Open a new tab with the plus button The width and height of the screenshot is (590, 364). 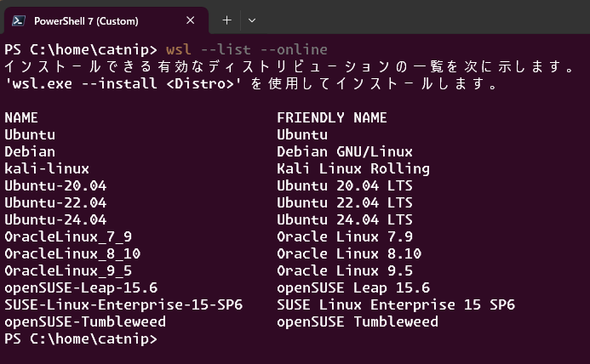pyautogui.click(x=226, y=20)
